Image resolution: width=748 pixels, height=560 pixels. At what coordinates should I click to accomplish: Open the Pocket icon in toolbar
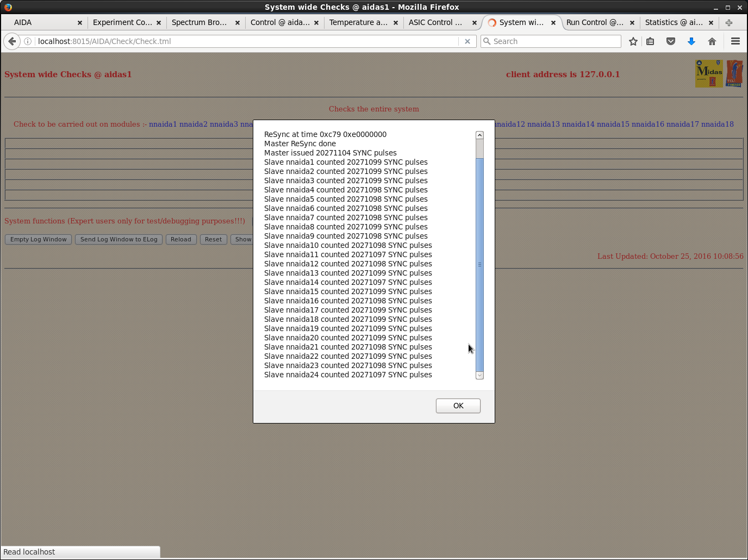click(671, 41)
